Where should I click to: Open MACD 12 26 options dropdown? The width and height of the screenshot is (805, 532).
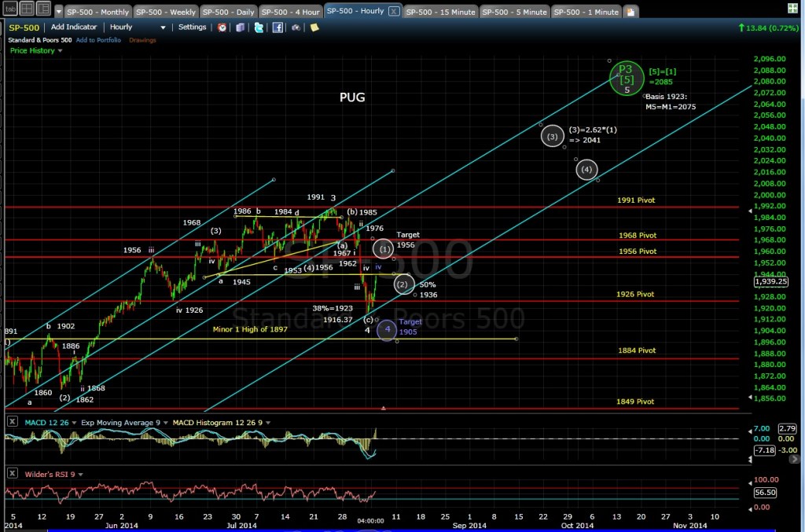(74, 423)
